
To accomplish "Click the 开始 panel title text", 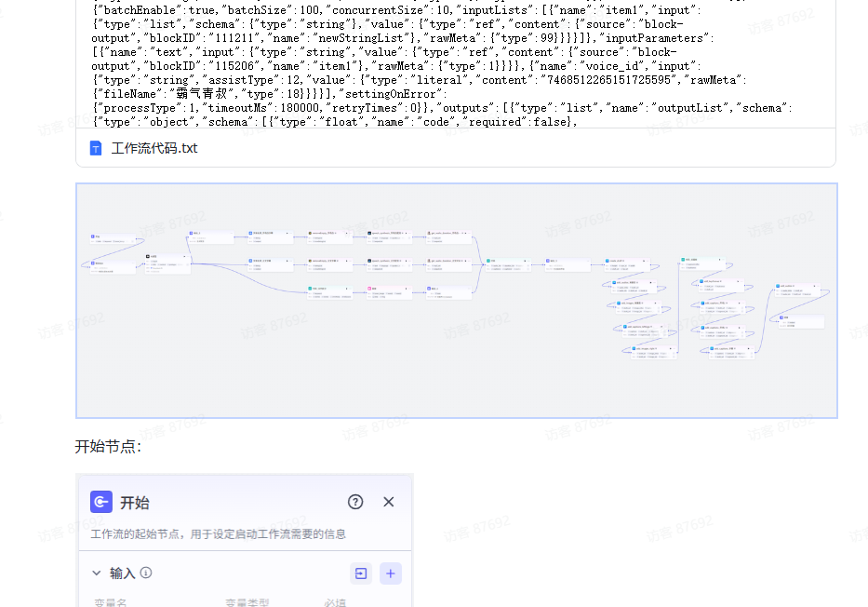I will click(x=135, y=503).
